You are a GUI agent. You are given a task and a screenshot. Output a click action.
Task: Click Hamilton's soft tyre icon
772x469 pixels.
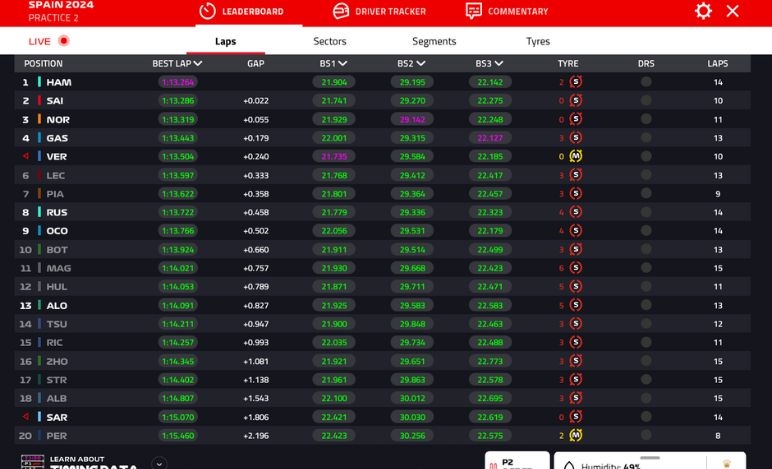576,82
